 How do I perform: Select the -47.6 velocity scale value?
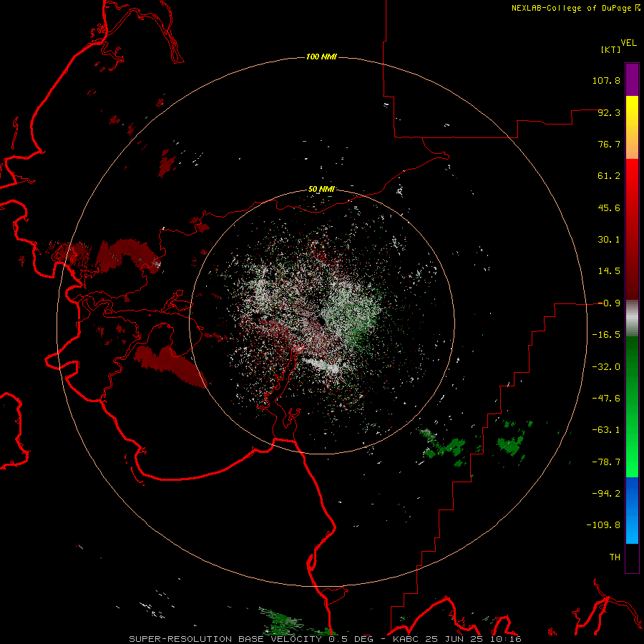tap(606, 399)
